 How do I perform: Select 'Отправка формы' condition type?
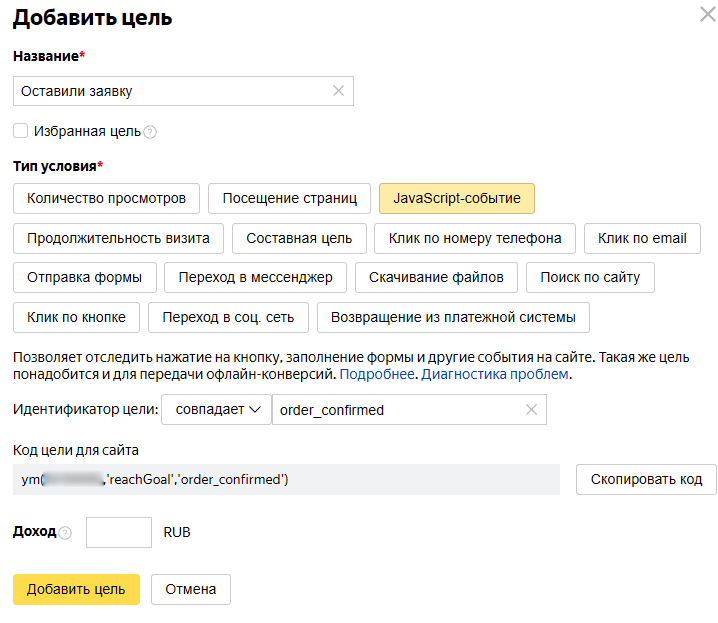pyautogui.click(x=85, y=277)
